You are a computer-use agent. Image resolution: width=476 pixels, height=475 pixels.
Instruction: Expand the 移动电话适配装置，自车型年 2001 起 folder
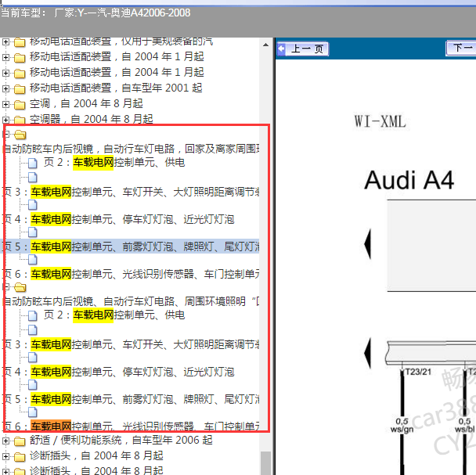coord(5,88)
